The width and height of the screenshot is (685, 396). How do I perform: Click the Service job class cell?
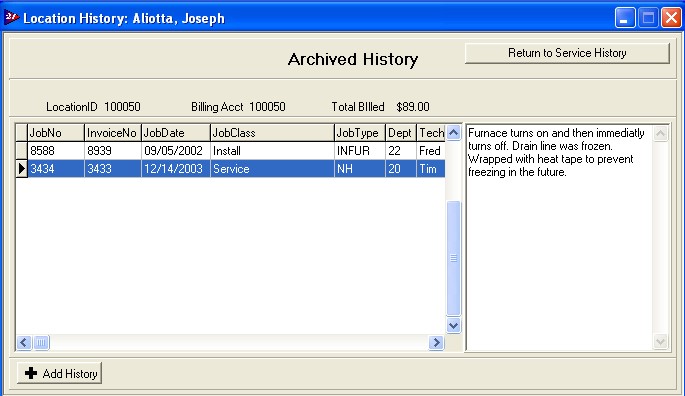272,169
